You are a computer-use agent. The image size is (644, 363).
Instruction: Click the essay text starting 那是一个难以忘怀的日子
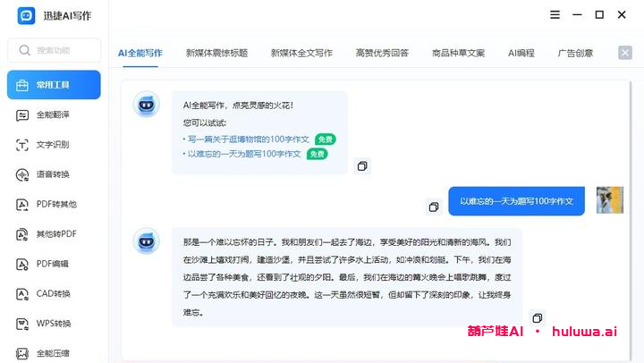tap(347, 277)
